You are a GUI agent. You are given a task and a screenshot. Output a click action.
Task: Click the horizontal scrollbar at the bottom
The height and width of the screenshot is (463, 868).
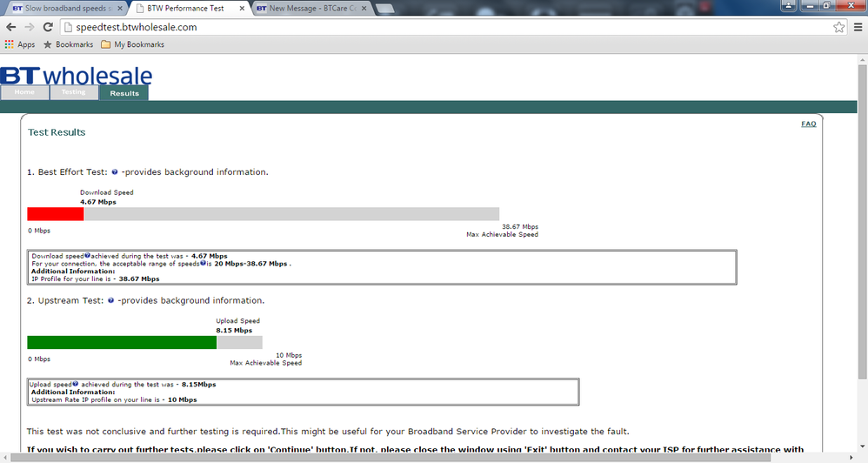click(391, 458)
